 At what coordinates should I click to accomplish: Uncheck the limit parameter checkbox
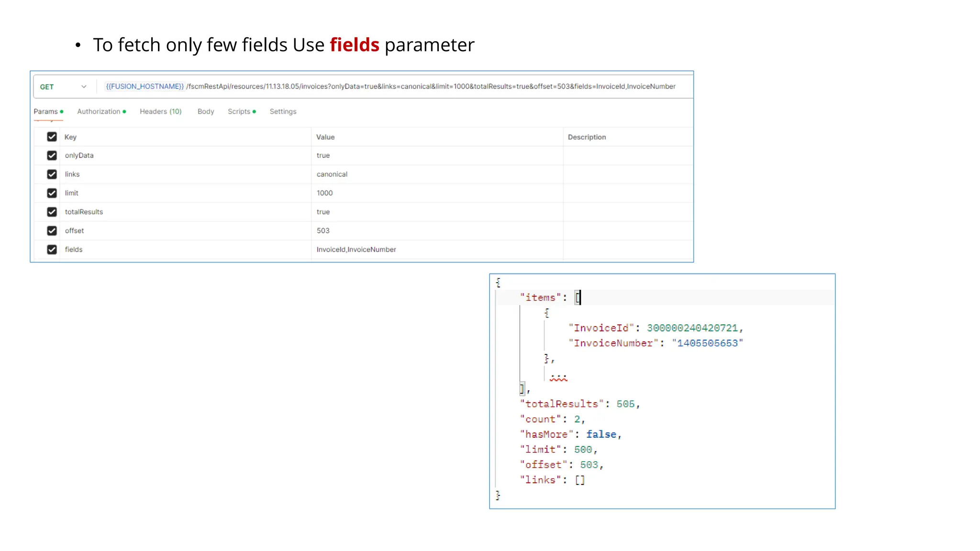52,193
